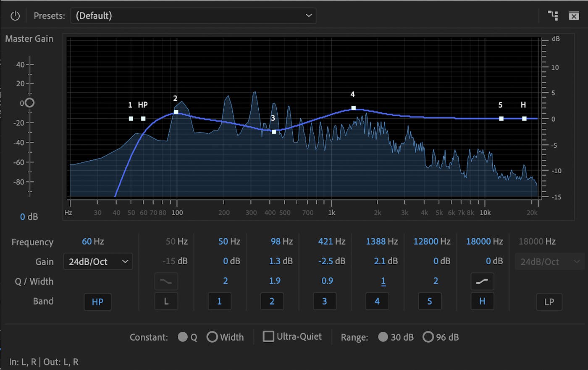Toggle the L band button
Image resolution: width=588 pixels, height=370 pixels.
pos(166,301)
